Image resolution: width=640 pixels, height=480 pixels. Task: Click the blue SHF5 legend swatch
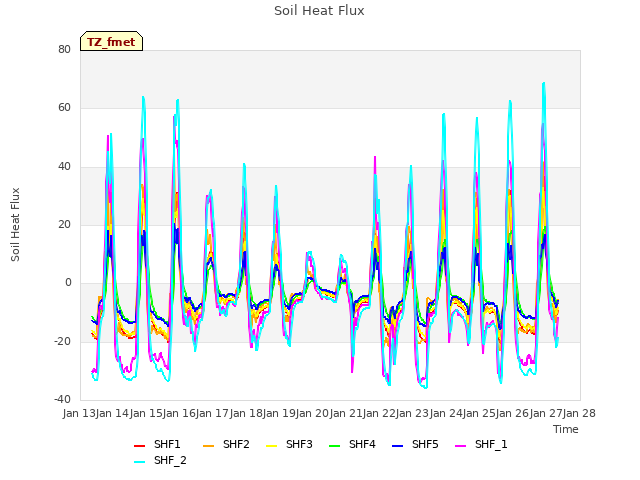[397, 445]
